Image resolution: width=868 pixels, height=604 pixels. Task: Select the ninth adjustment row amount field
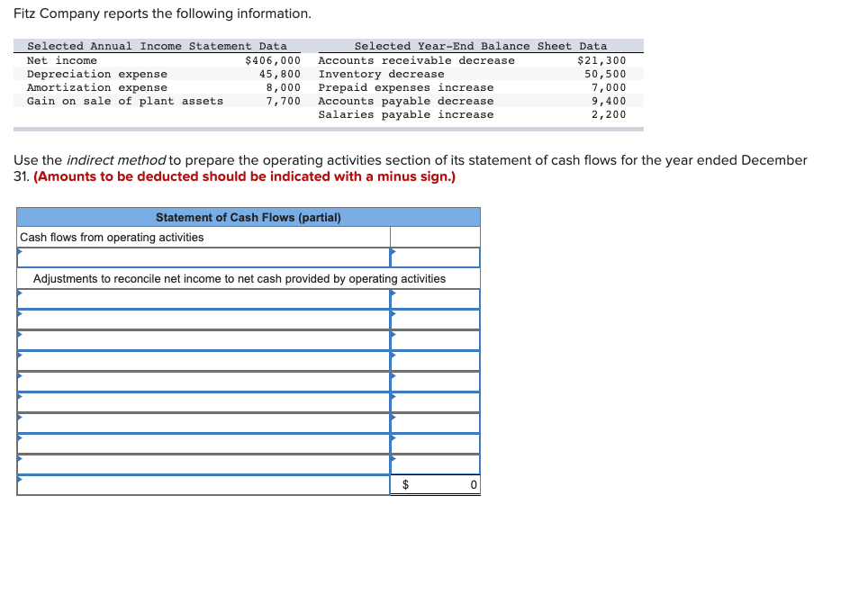[435, 464]
